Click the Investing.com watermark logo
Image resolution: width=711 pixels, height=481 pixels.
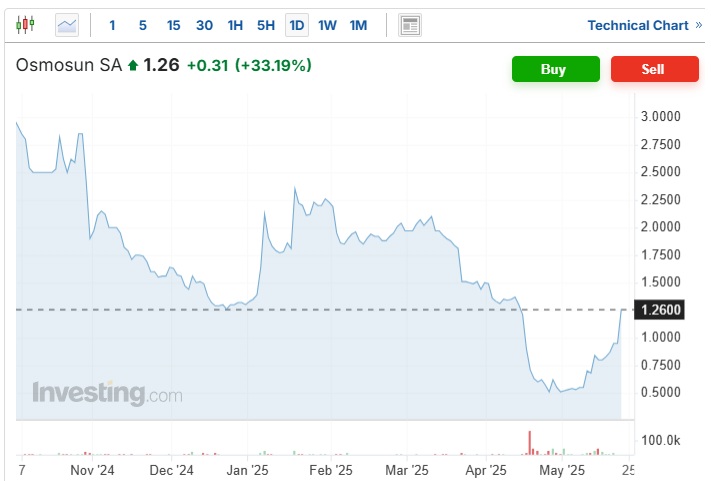click(x=107, y=392)
